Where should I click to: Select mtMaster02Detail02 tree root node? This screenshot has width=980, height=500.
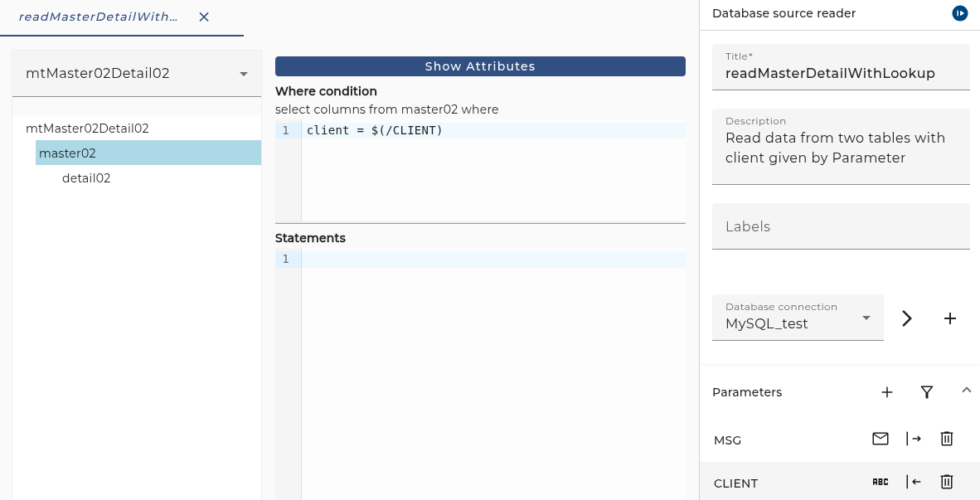pyautogui.click(x=88, y=129)
